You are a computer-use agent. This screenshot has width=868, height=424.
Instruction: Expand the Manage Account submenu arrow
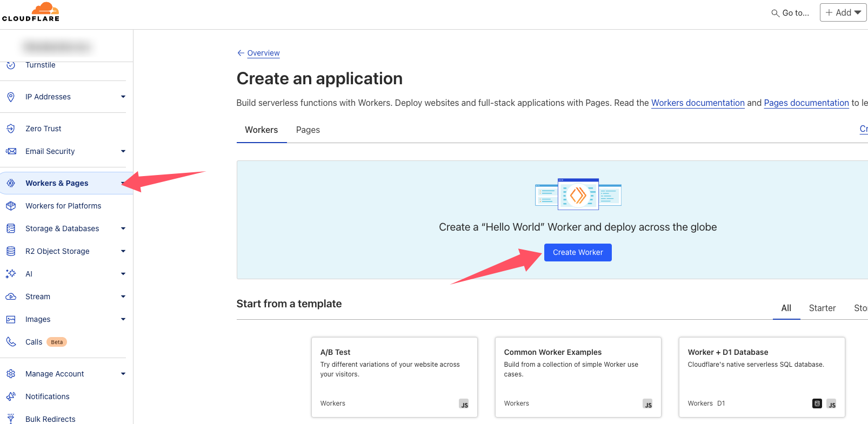coord(123,374)
